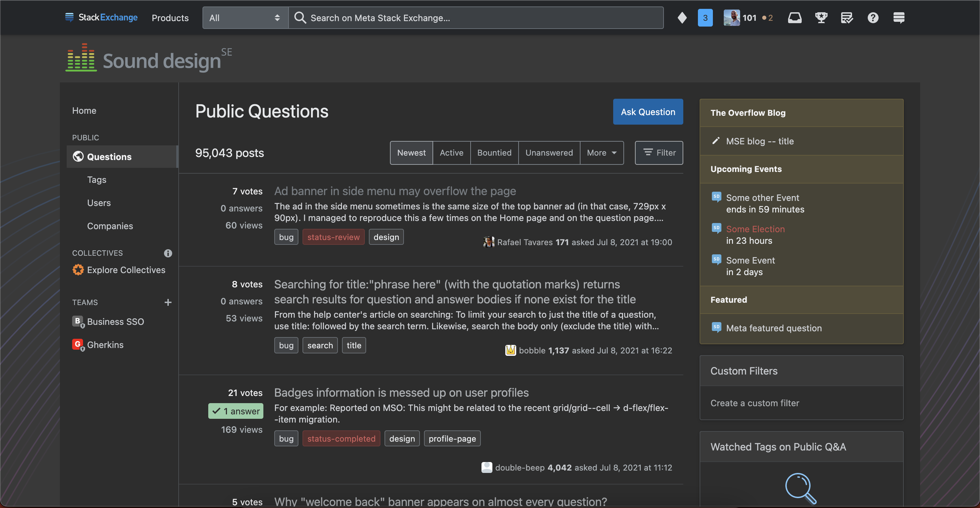
Task: Open the Badges information question
Action: click(x=402, y=392)
